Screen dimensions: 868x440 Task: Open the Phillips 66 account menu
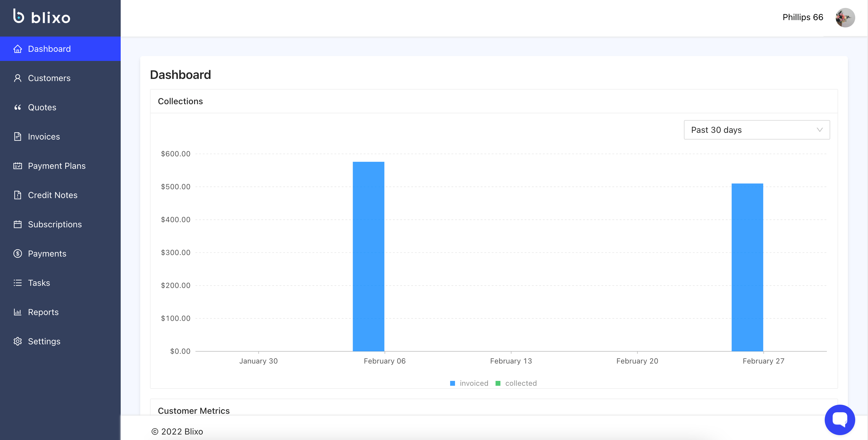tap(803, 17)
